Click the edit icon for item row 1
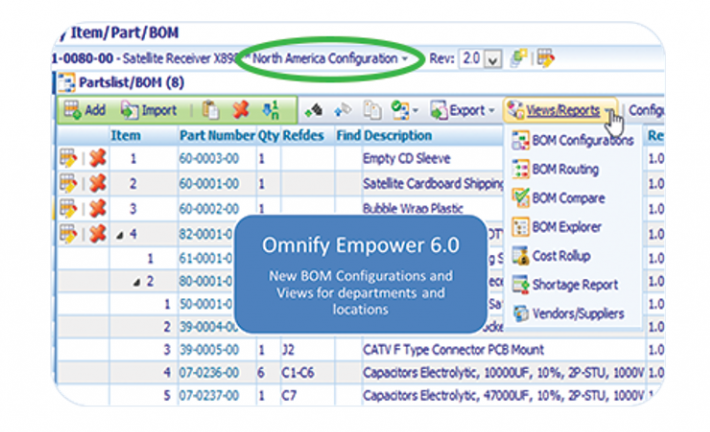Viewport: 710px width, 432px height. click(x=68, y=158)
